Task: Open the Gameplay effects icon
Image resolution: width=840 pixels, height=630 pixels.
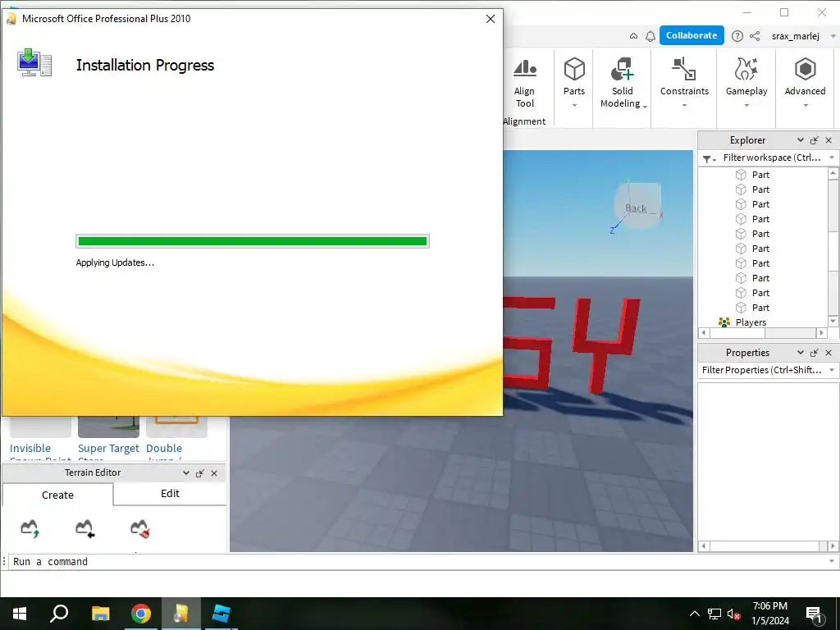Action: coord(746,69)
